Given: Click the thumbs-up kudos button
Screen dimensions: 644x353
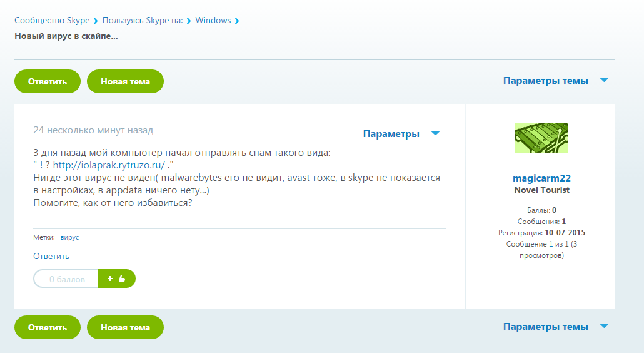Looking at the screenshot, I should (x=117, y=279).
